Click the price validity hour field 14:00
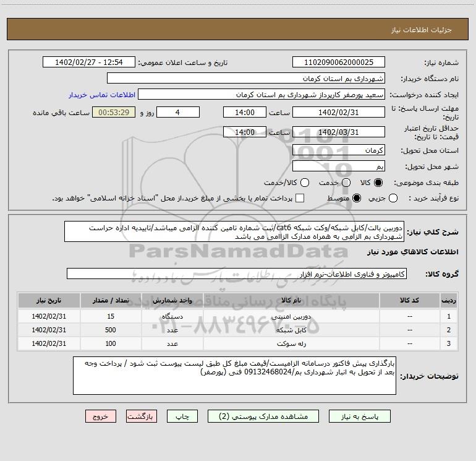The height and width of the screenshot is (461, 476). pos(245,132)
